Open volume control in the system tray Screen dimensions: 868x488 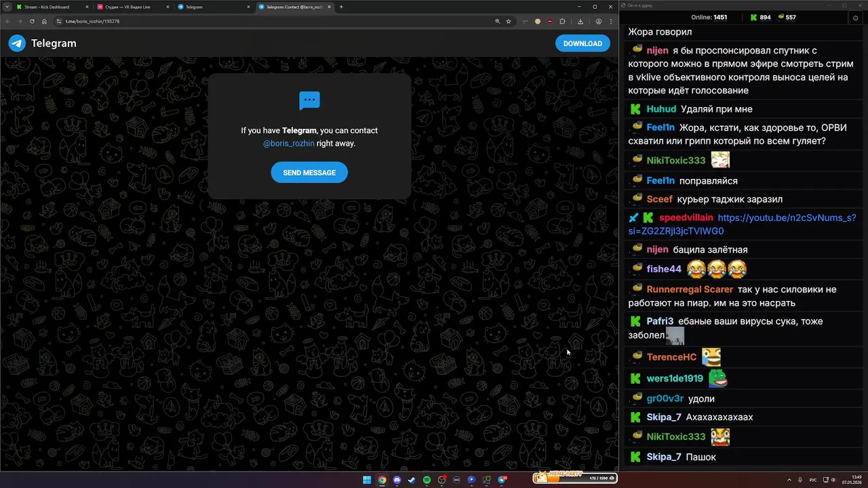click(833, 480)
